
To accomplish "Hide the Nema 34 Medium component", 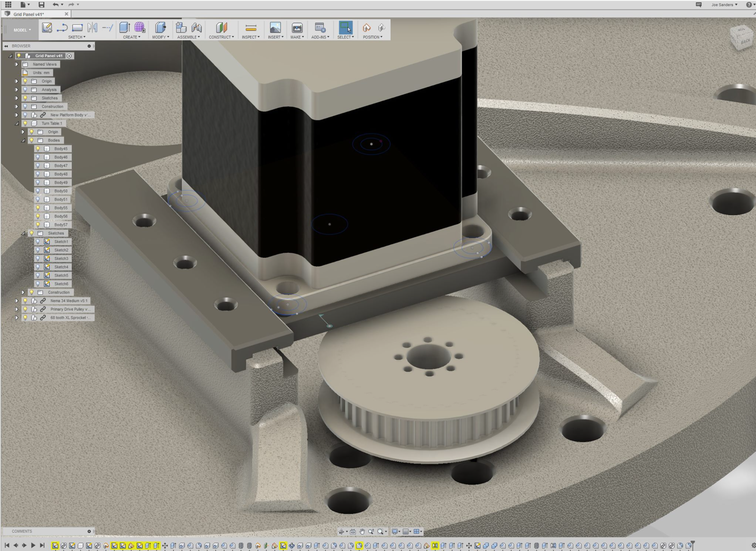I will 25,301.
